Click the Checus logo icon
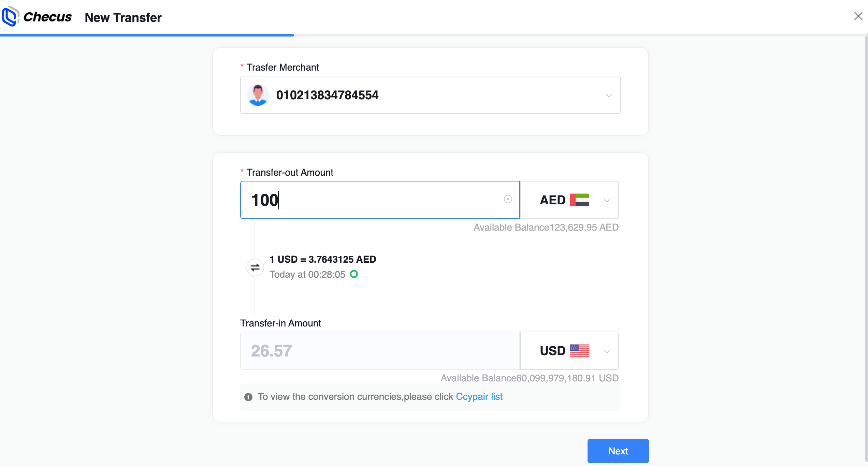 [x=10, y=16]
